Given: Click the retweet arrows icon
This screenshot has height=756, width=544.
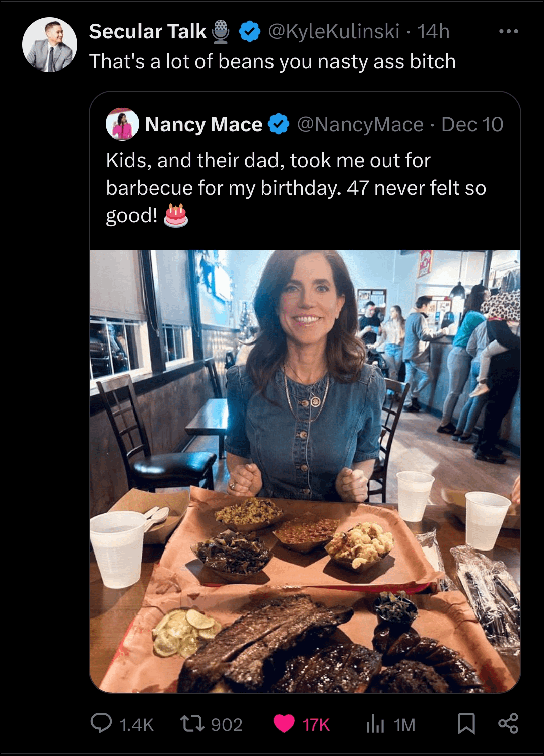Looking at the screenshot, I should tap(192, 724).
